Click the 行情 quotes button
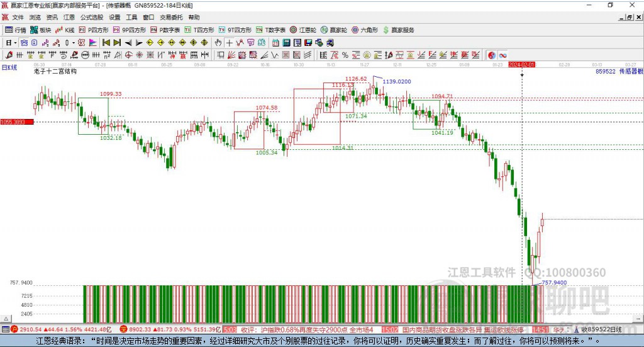Image resolution: width=644 pixels, height=347 pixels. point(16,30)
